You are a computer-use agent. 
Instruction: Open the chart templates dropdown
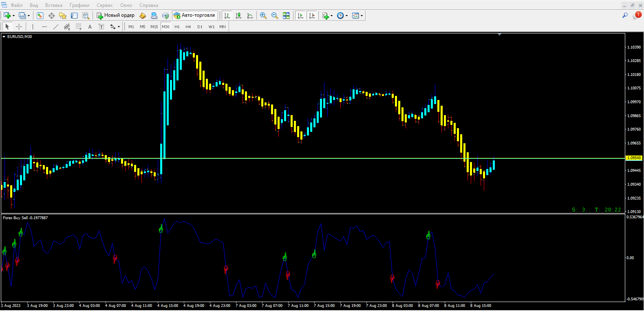click(x=362, y=16)
